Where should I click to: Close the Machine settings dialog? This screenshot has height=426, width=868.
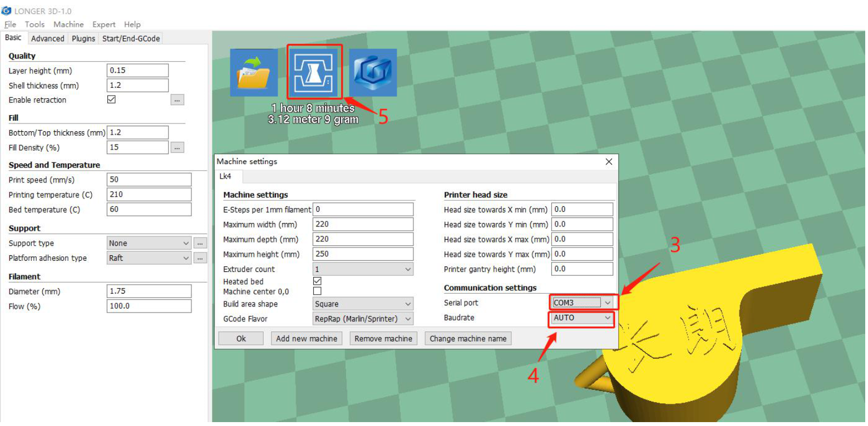609,162
